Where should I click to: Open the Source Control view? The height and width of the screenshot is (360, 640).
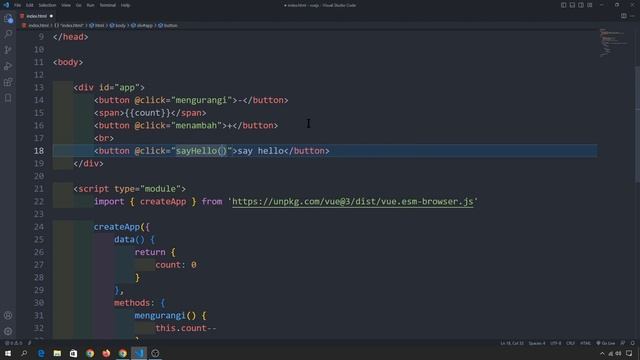pos(8,50)
